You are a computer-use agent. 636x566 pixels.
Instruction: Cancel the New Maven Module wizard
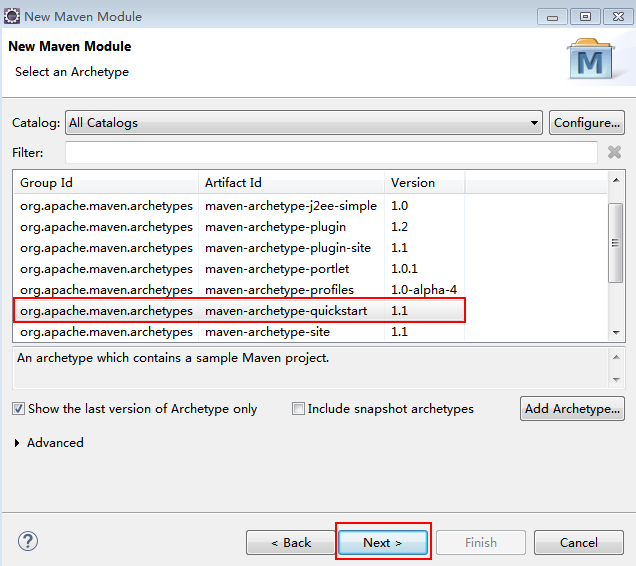[x=578, y=542]
